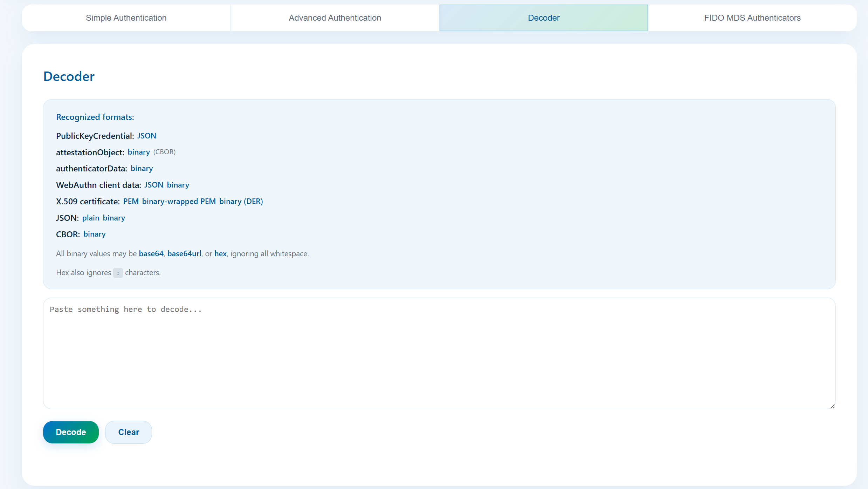Image resolution: width=868 pixels, height=489 pixels.
Task: Focus the paste-to-decode text area
Action: (x=439, y=353)
